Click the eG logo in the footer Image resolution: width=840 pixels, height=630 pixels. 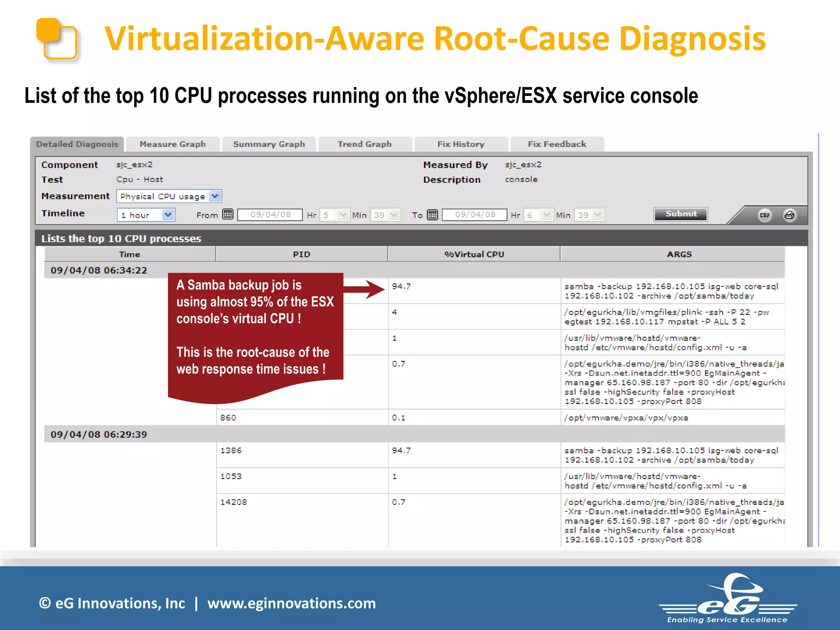tap(728, 598)
